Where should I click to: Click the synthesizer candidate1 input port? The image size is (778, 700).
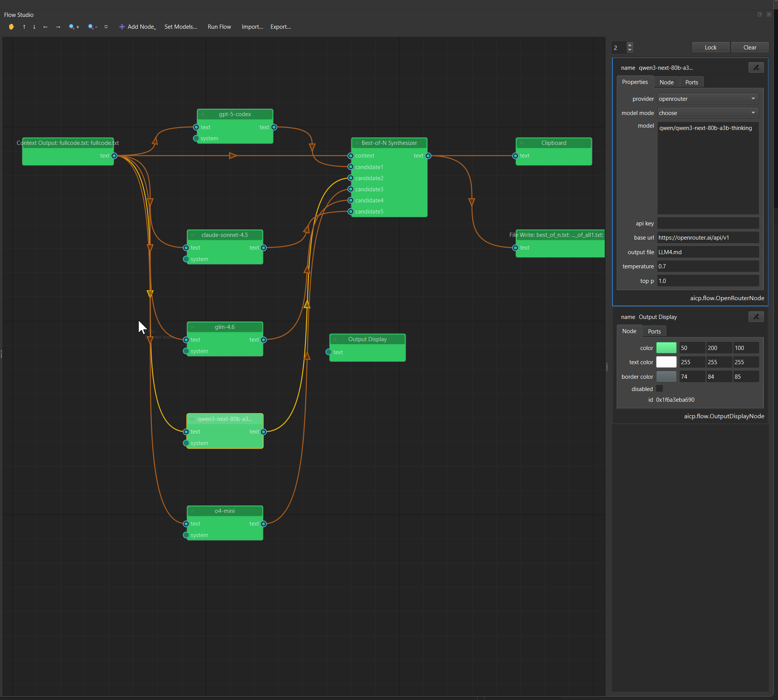(351, 167)
